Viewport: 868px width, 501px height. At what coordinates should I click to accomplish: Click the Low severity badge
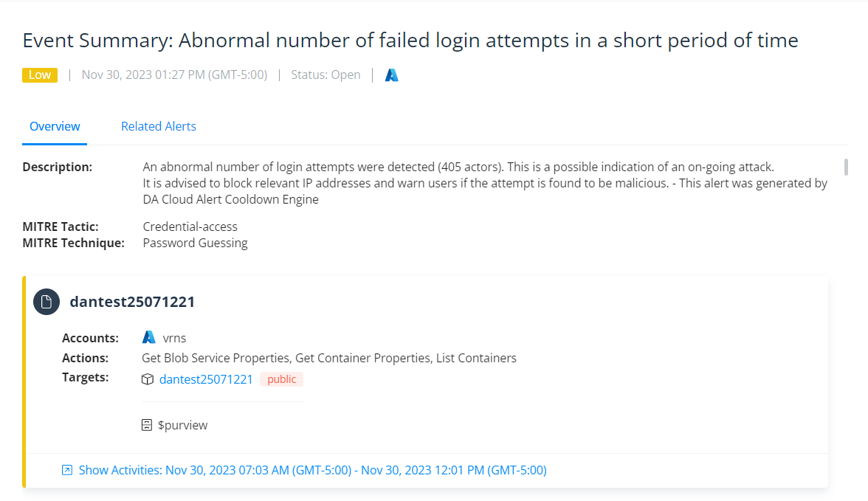click(x=40, y=75)
